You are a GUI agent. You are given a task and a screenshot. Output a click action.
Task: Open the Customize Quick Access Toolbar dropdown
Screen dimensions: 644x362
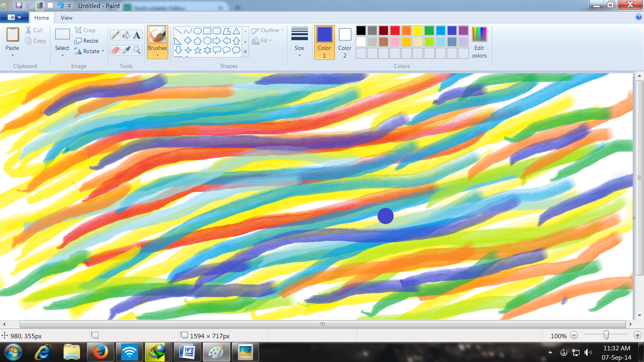(69, 6)
